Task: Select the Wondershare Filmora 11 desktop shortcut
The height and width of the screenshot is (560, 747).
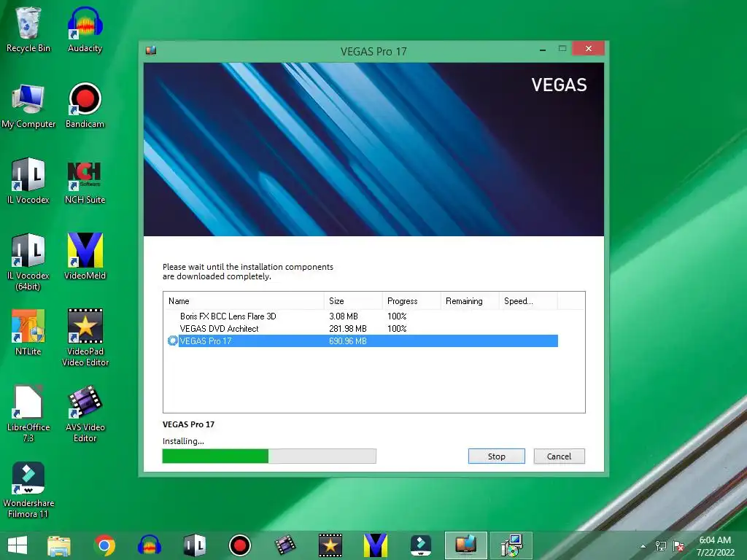Action: [x=28, y=489]
